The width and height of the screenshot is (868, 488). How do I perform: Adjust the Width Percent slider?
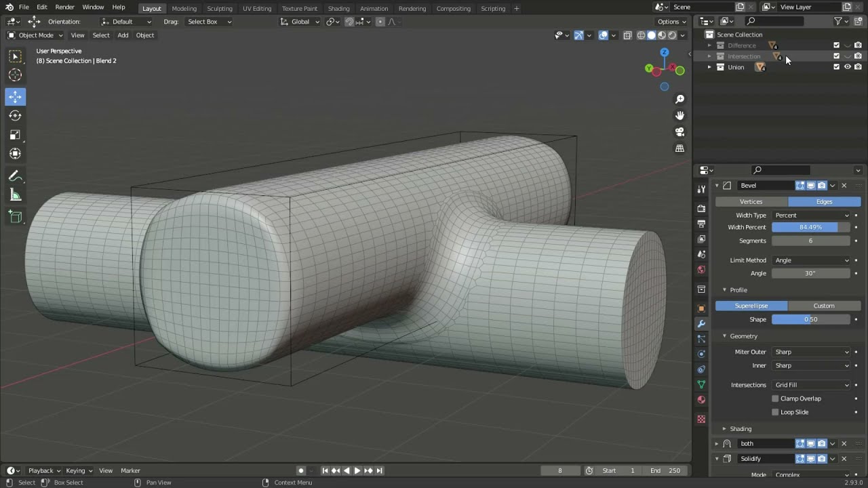811,227
